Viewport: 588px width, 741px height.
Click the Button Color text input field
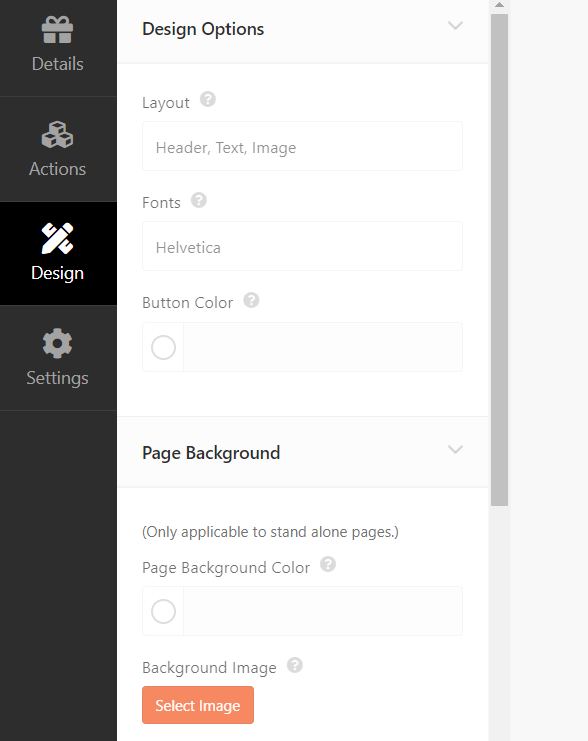pyautogui.click(x=323, y=347)
